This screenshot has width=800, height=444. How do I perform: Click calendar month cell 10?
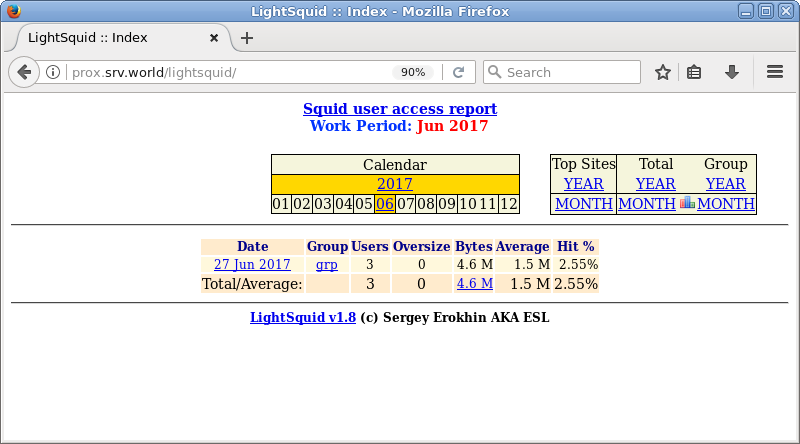click(467, 204)
